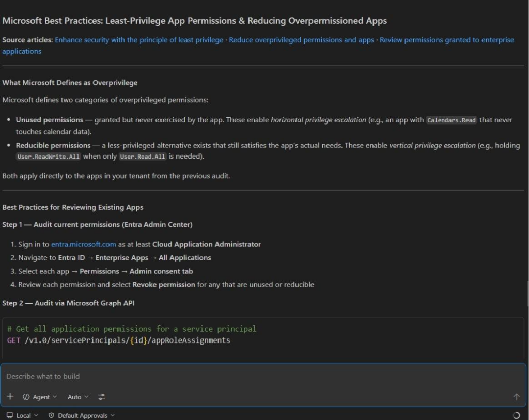Click the loading spinner icon at bottom right
The height and width of the screenshot is (420, 529).
[x=516, y=415]
